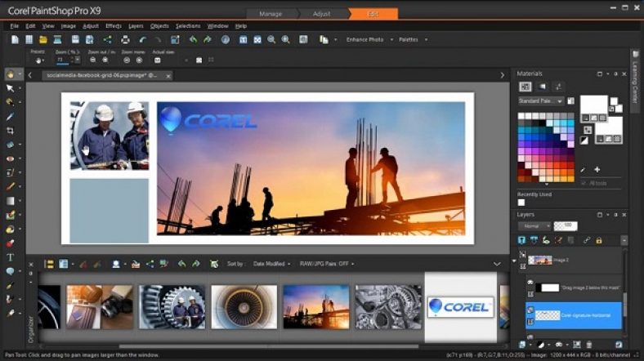Select the Red Eye tool
Screen dimensions: 644x361
coord(10,158)
